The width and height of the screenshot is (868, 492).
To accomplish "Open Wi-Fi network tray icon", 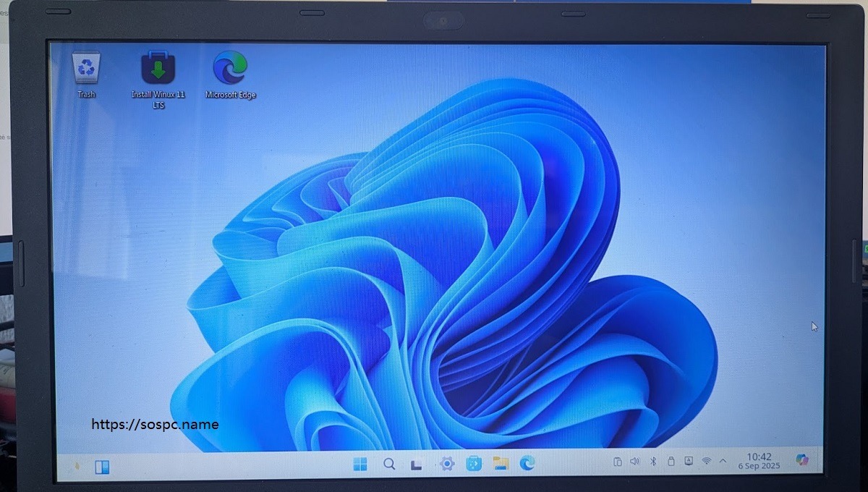I will (707, 461).
